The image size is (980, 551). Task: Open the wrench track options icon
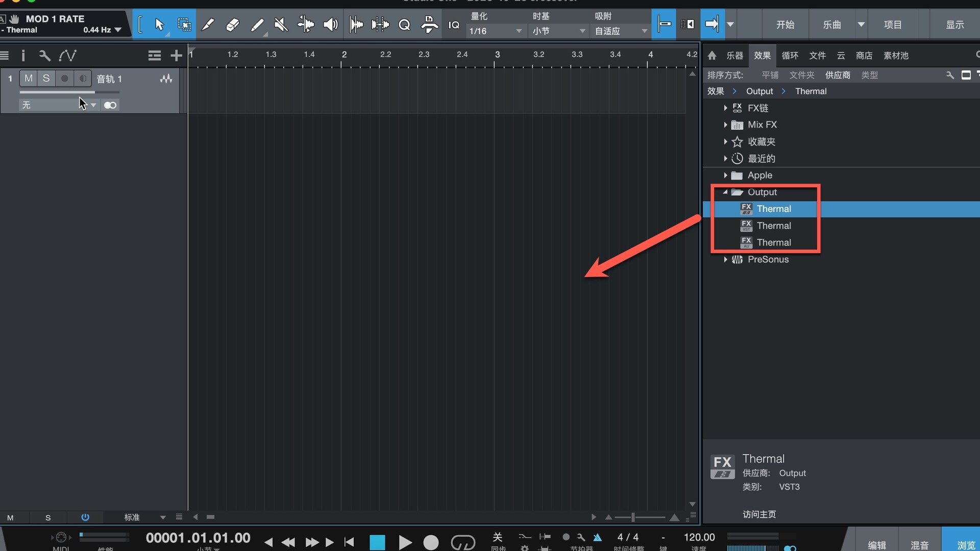(44, 56)
